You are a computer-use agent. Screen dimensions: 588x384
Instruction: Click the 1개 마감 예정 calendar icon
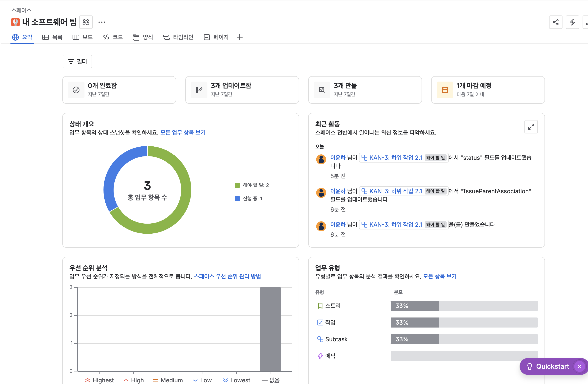coord(445,90)
